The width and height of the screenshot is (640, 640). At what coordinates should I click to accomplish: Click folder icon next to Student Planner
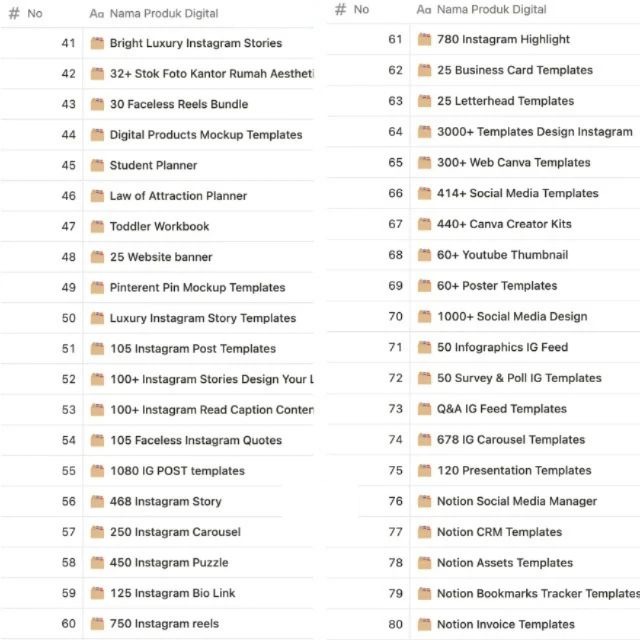pyautogui.click(x=97, y=165)
